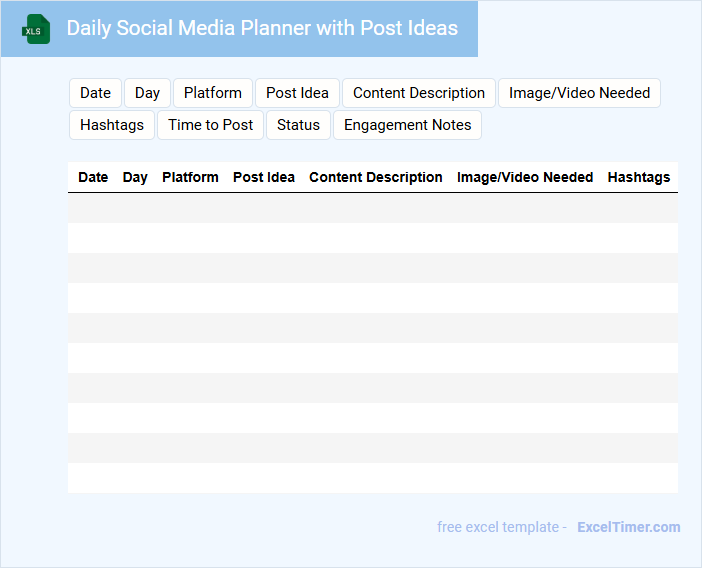Select the Image/Video Needed tag

(579, 93)
